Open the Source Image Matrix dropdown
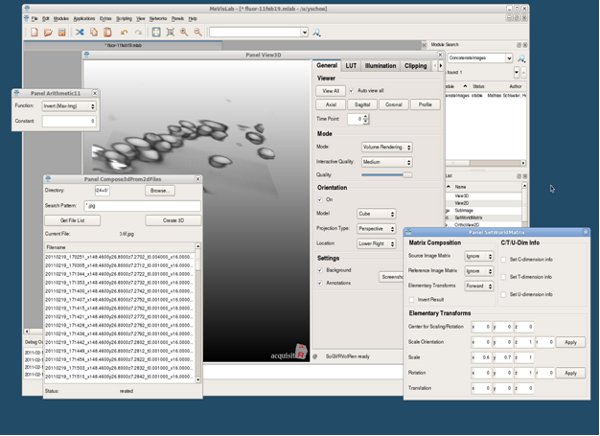The height and width of the screenshot is (436, 600). (478, 257)
